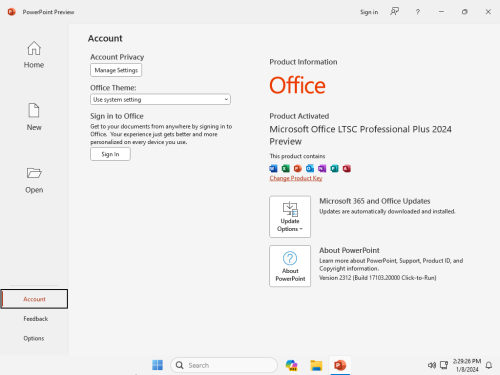Viewport: 500px width, 375px height.
Task: Click the feedback person icon in title bar
Action: (394, 12)
